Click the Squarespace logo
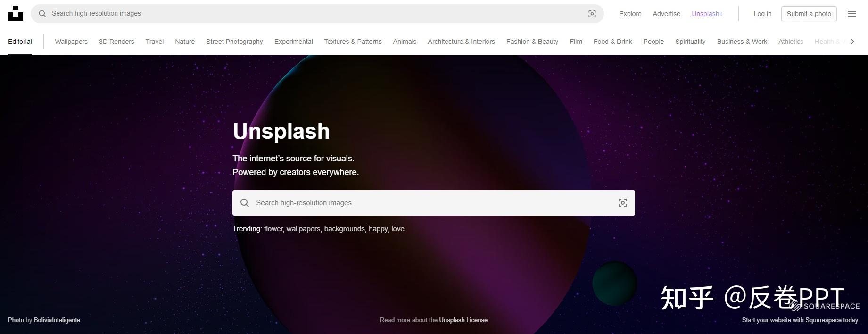 click(825, 306)
